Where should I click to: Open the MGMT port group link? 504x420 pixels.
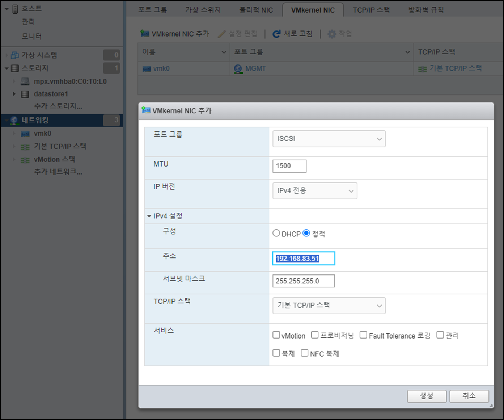[x=255, y=68]
